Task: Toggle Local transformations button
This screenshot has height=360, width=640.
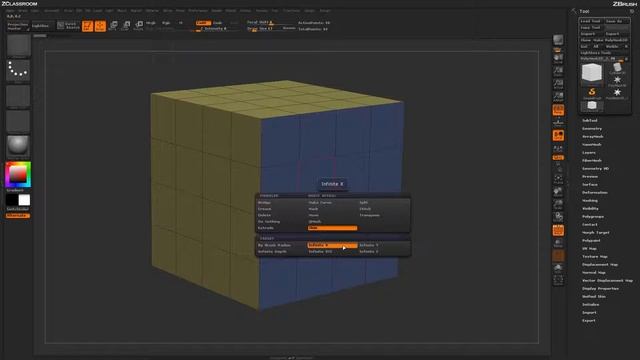Action: point(558,136)
